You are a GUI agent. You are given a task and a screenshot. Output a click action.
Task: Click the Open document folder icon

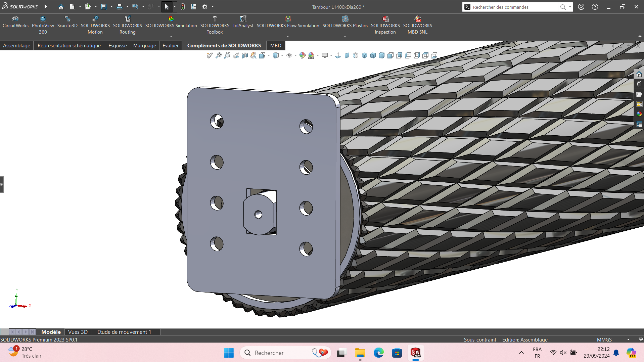88,7
